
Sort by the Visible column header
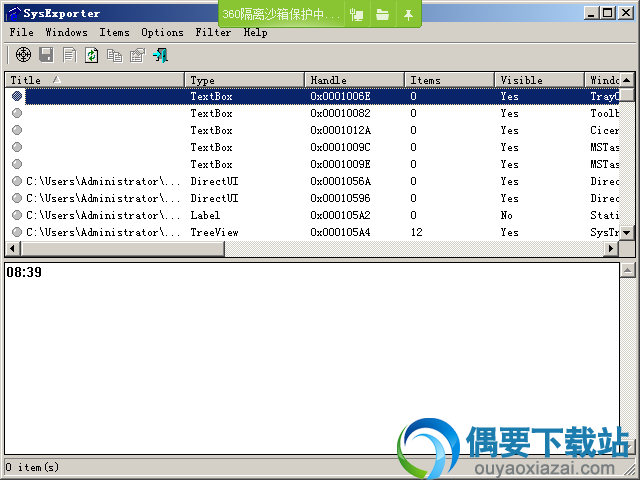point(540,80)
